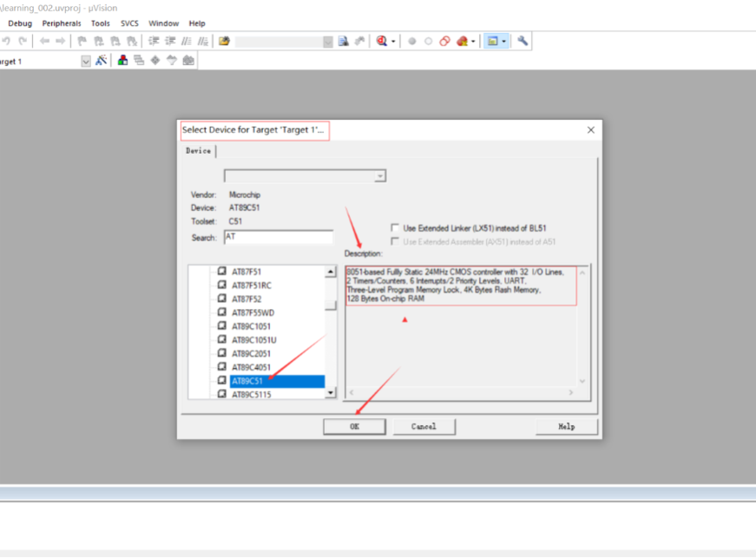This screenshot has height=558, width=756.
Task: Click the Navigate Forwards arrow
Action: (x=60, y=42)
